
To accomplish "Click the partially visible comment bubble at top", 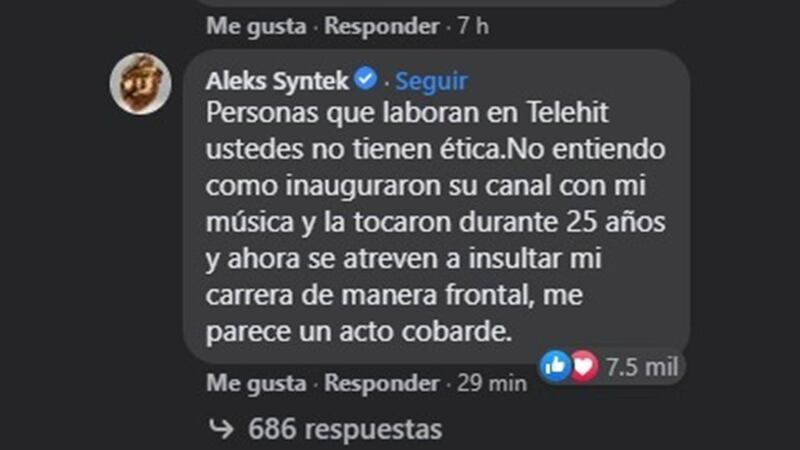I will pos(436,3).
